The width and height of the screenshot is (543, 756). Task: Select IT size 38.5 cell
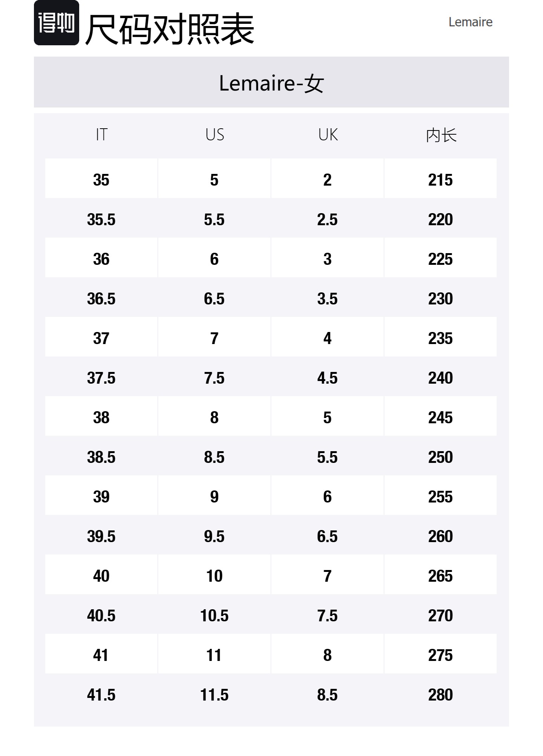coord(101,457)
